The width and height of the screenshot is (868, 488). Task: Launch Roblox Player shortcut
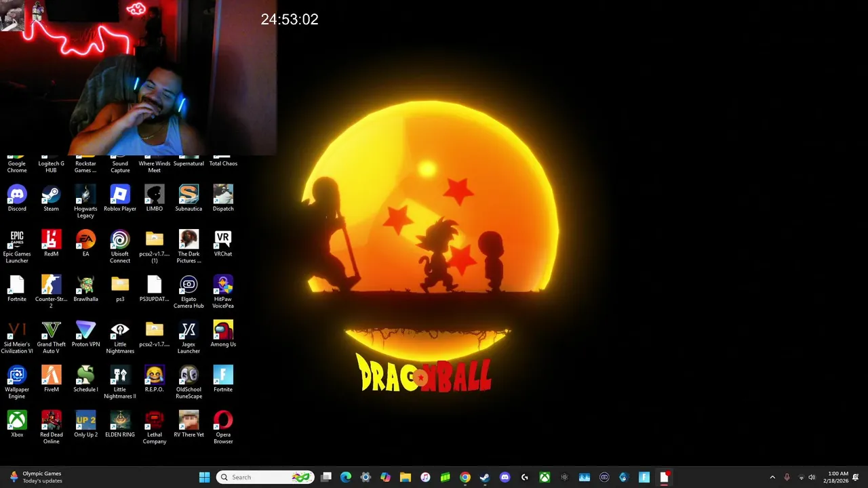click(x=120, y=199)
